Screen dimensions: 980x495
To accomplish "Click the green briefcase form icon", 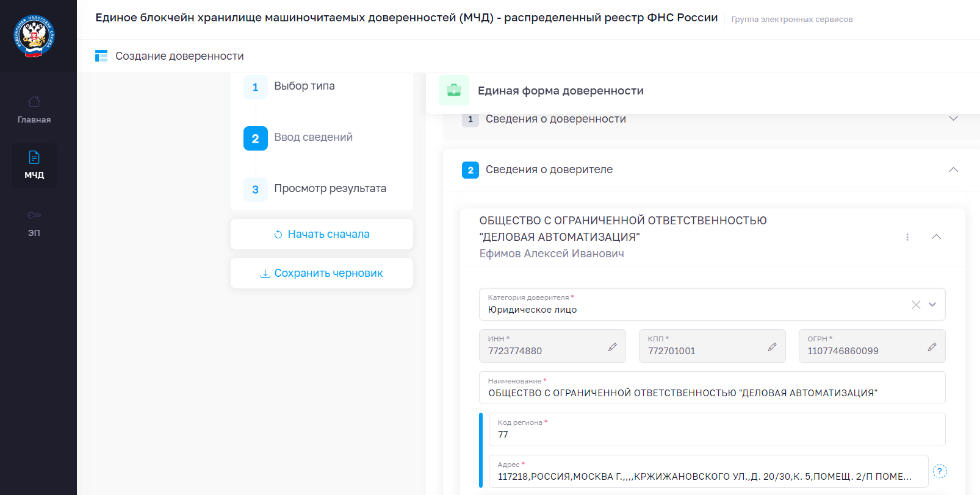I will (x=454, y=90).
